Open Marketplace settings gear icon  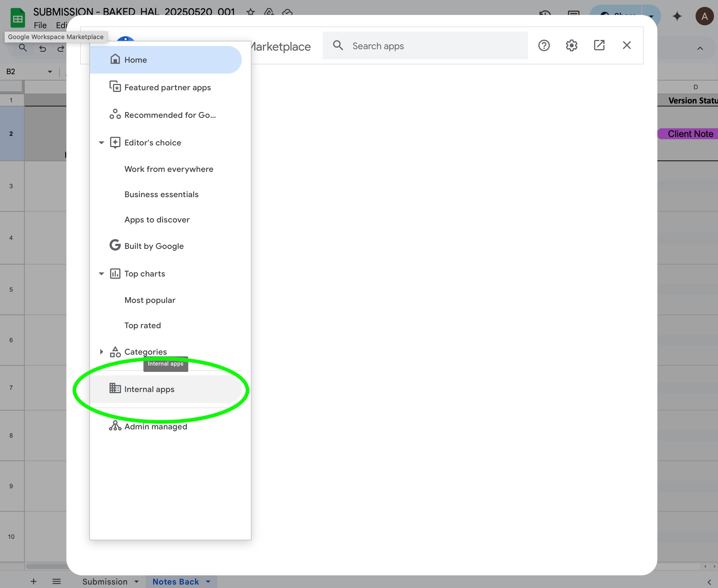pyautogui.click(x=571, y=45)
